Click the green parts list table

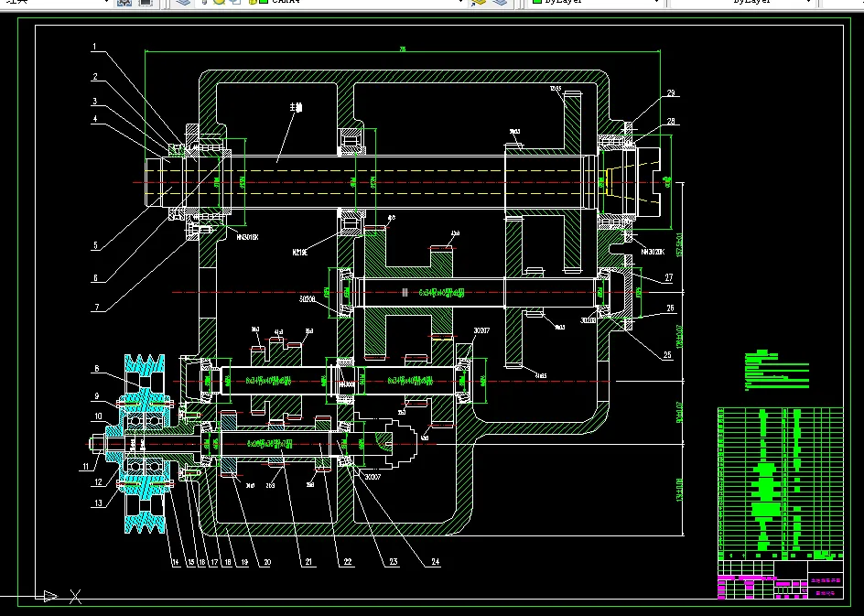coord(780,484)
